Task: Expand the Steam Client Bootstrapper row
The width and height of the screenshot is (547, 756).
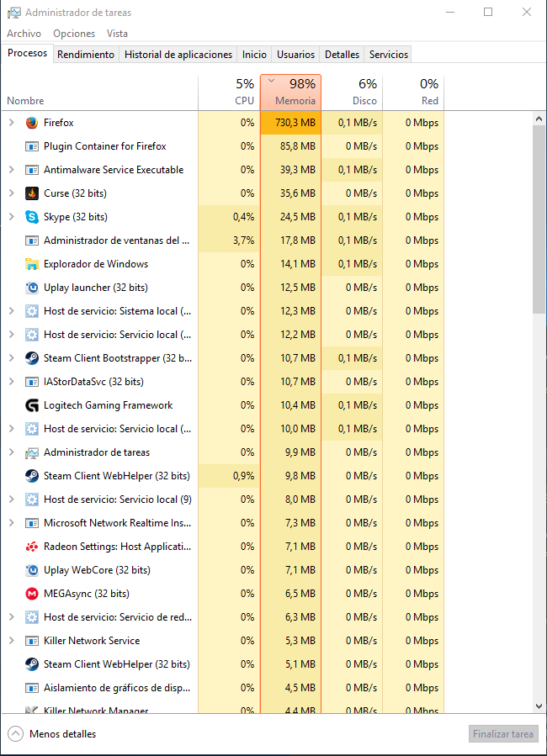Action: 12,358
